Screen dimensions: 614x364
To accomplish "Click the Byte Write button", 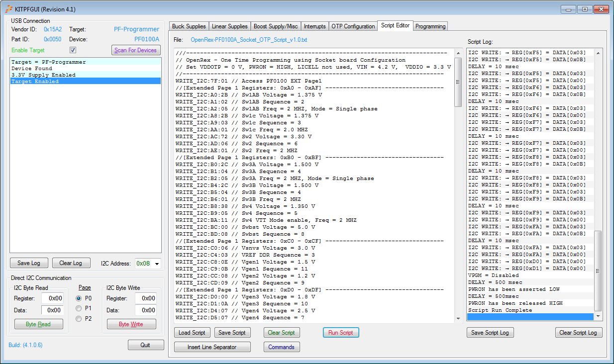I will (x=131, y=324).
